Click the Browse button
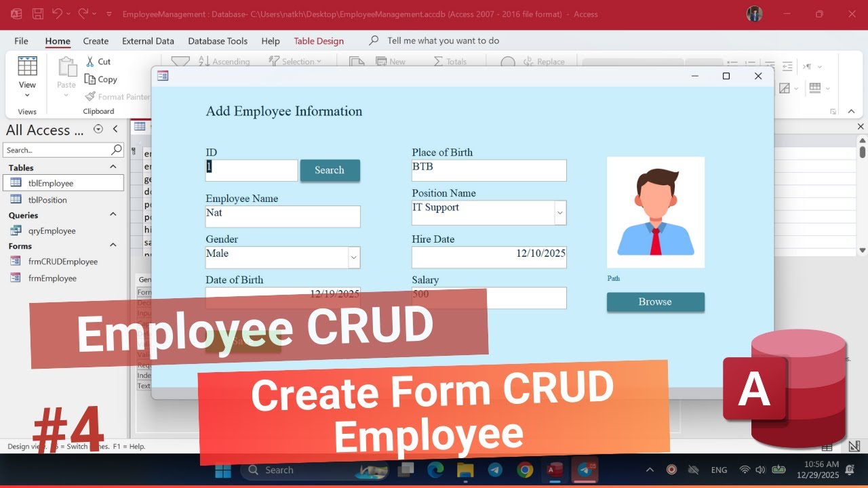The width and height of the screenshot is (868, 488). (x=655, y=302)
